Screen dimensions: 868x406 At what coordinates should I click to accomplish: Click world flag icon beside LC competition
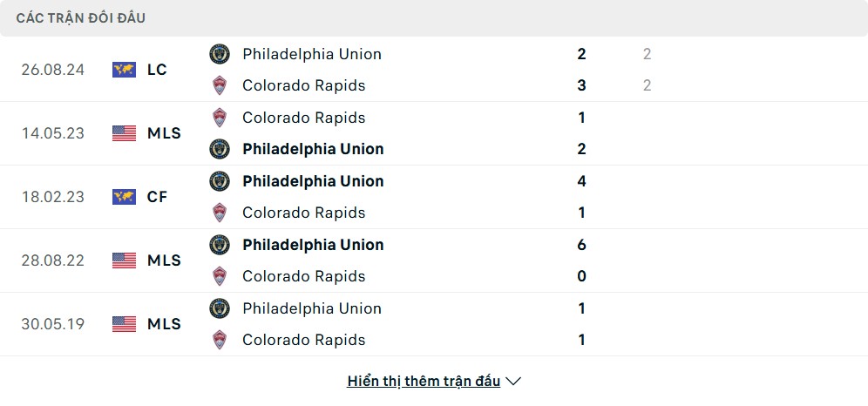click(x=125, y=70)
